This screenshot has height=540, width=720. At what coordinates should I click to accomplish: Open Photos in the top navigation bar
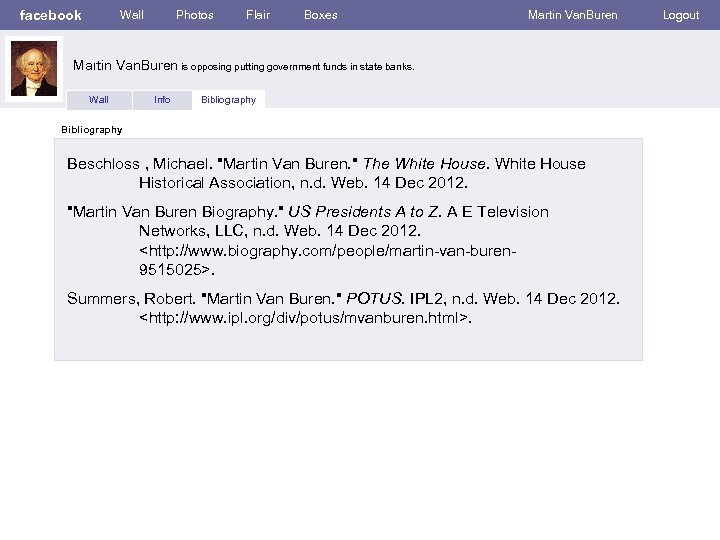[195, 15]
